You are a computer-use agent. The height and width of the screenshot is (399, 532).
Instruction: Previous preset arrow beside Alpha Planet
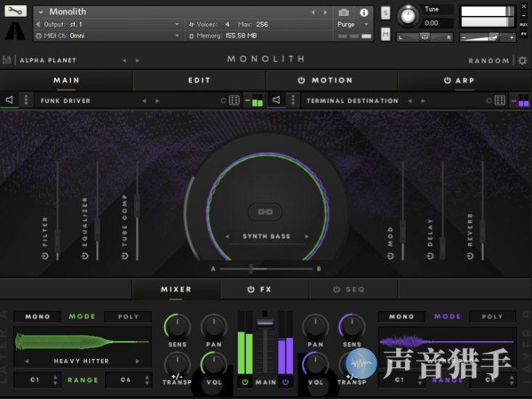click(124, 60)
